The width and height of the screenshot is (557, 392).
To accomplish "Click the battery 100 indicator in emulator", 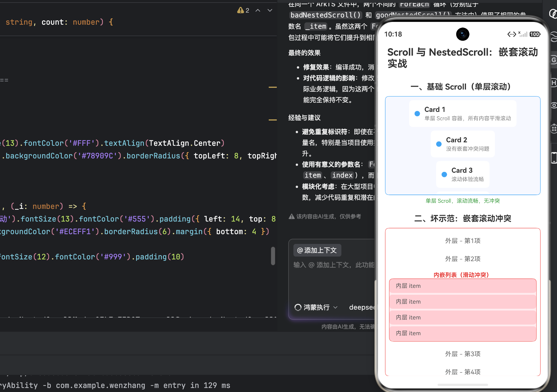I will click(x=535, y=34).
